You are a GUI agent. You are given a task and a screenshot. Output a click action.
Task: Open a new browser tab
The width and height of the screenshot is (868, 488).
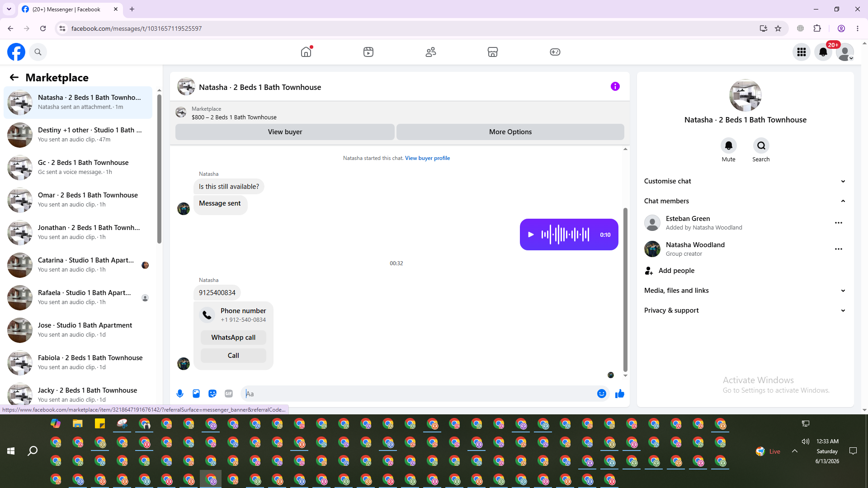pos(132,9)
